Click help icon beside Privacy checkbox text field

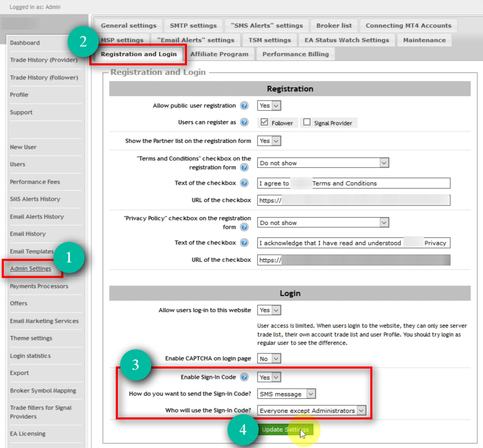[x=244, y=243]
